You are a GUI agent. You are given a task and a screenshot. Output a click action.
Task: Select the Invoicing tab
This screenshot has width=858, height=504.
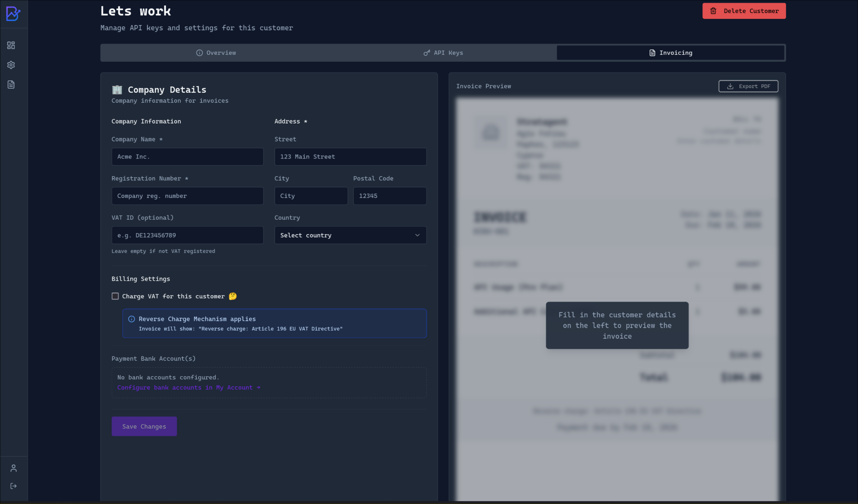[671, 53]
